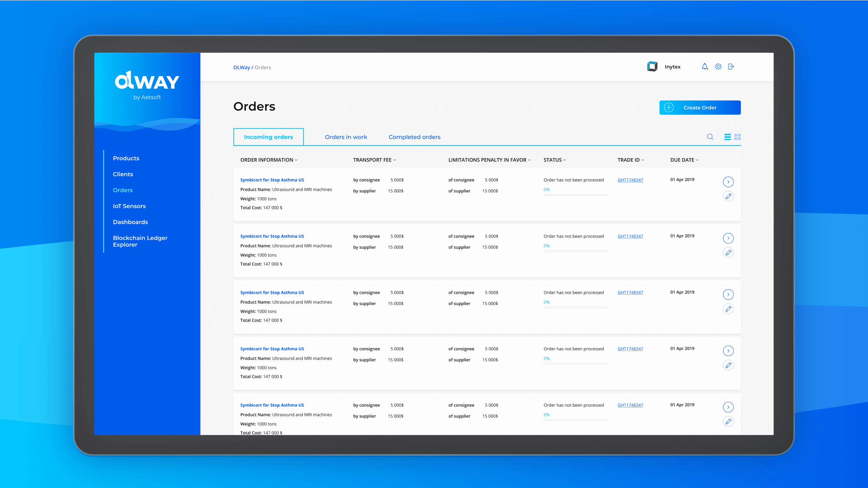Sort by Order Information column chevron
Image resolution: width=868 pixels, height=488 pixels.
point(296,160)
